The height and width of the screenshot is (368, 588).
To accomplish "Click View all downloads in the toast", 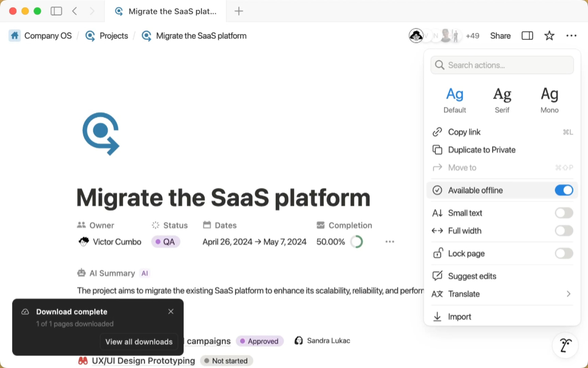I will tap(139, 342).
